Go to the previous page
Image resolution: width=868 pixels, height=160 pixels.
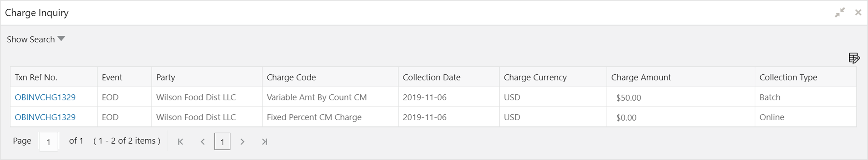202,141
